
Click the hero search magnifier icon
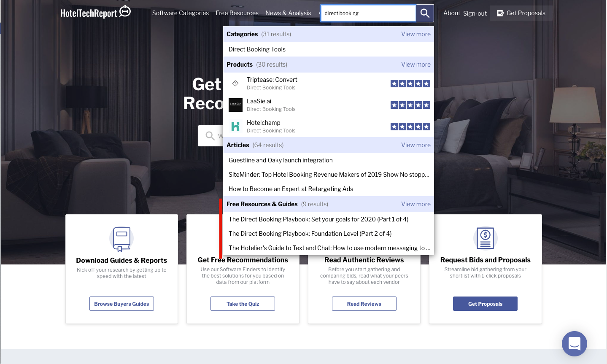click(x=210, y=136)
